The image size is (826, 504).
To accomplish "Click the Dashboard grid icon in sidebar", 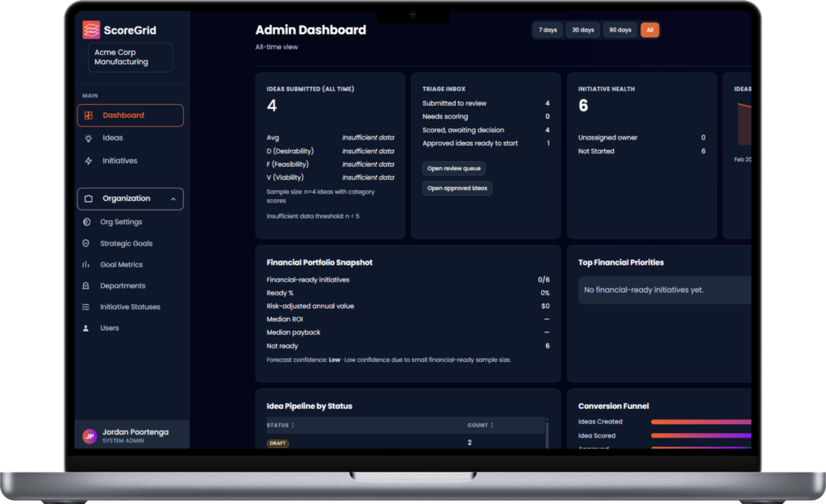I will click(88, 115).
